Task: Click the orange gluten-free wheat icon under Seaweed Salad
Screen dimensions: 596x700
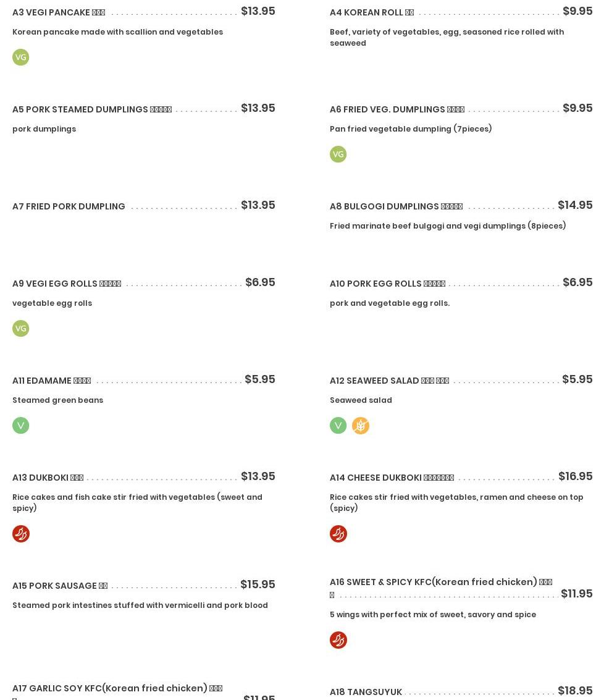Action: [361, 426]
